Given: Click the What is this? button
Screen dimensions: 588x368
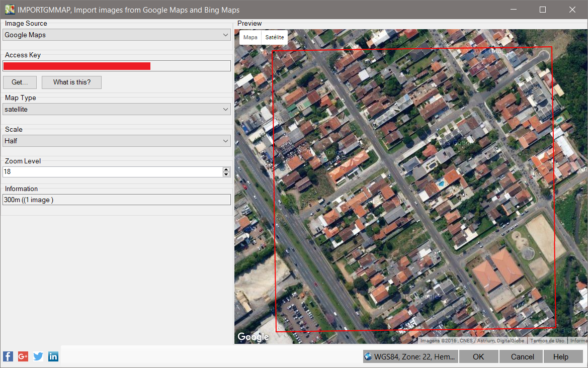Looking at the screenshot, I should point(71,82).
